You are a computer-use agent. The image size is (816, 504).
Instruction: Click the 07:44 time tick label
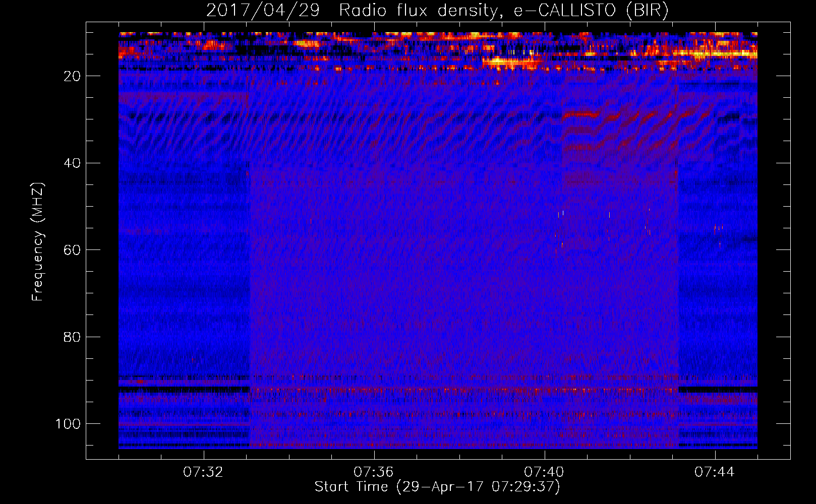click(715, 472)
